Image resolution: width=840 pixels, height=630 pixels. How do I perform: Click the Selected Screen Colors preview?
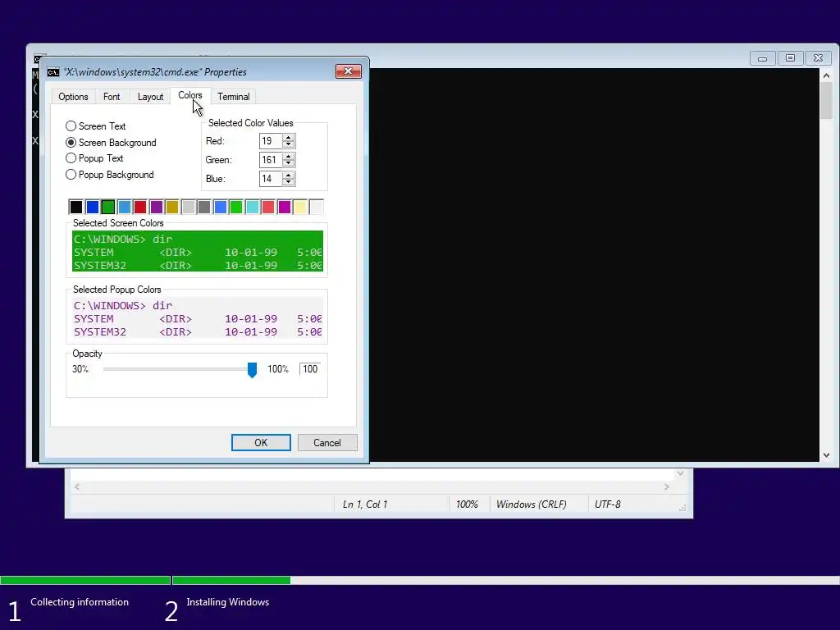click(x=198, y=251)
